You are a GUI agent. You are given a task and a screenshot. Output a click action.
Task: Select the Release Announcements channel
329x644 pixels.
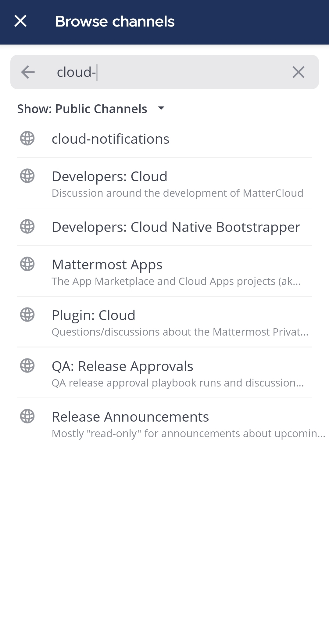[130, 417]
